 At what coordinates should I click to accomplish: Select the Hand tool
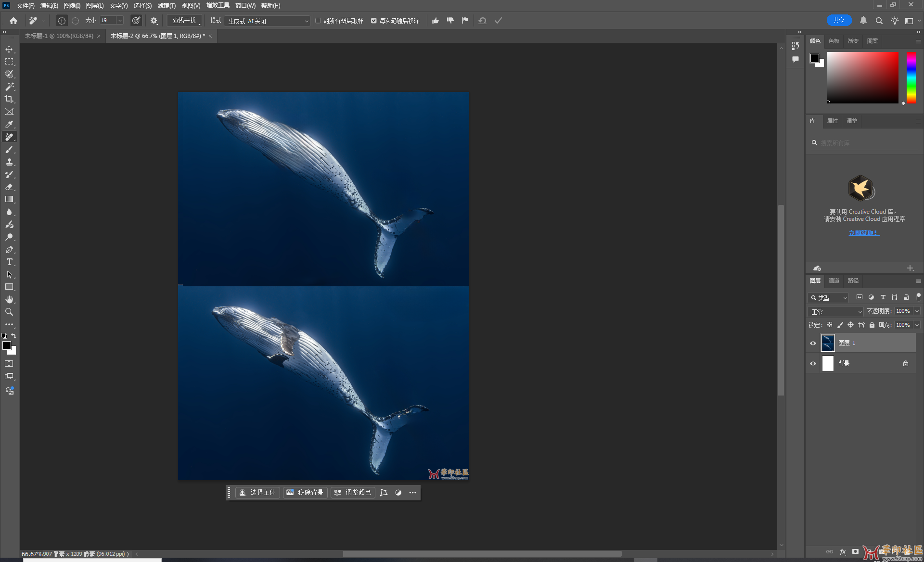9,299
